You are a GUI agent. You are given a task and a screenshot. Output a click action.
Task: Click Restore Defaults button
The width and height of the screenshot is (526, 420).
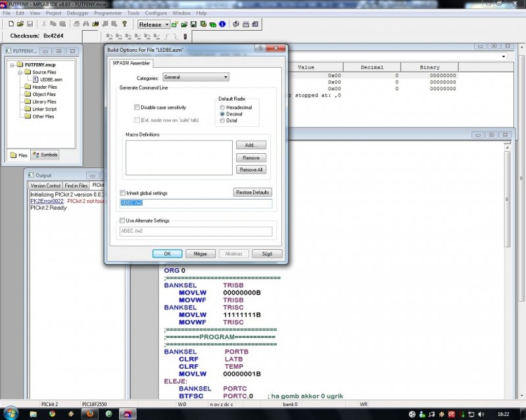pos(252,192)
